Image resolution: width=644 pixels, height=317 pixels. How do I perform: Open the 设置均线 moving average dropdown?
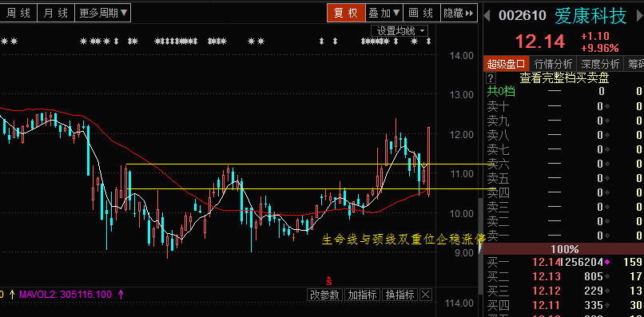click(x=400, y=31)
